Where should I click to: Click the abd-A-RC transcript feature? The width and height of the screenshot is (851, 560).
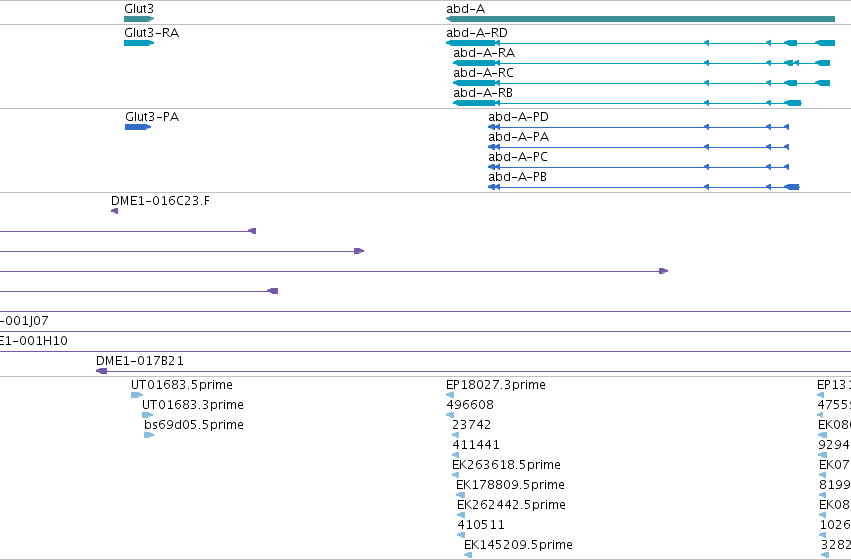[642, 83]
